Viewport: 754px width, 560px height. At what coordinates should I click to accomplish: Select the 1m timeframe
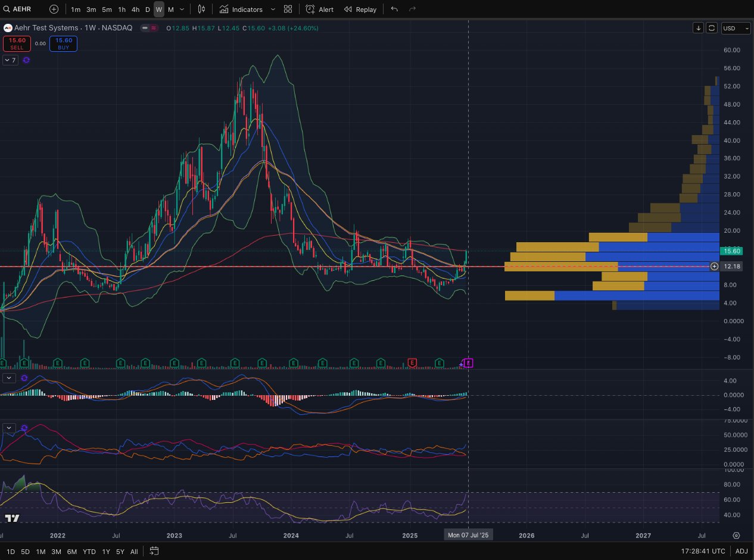[76, 10]
